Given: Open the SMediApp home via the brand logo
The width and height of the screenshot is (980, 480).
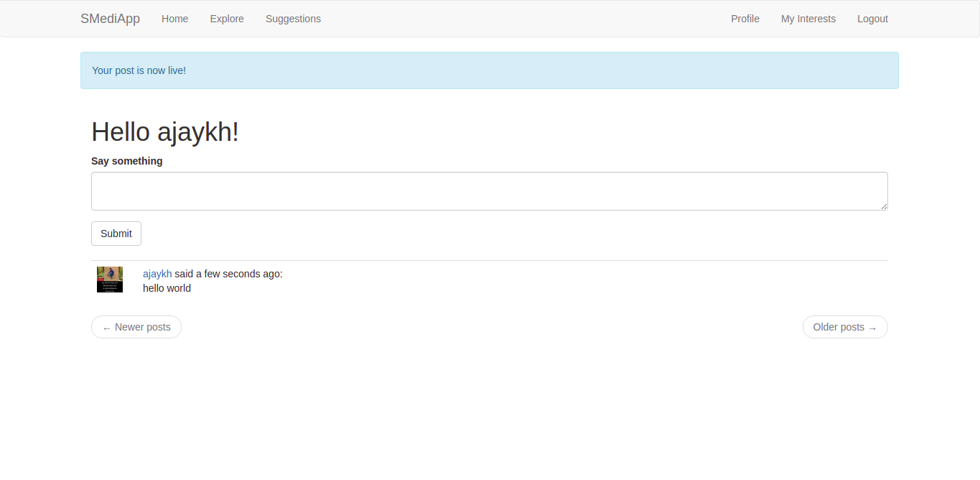Looking at the screenshot, I should tap(110, 19).
